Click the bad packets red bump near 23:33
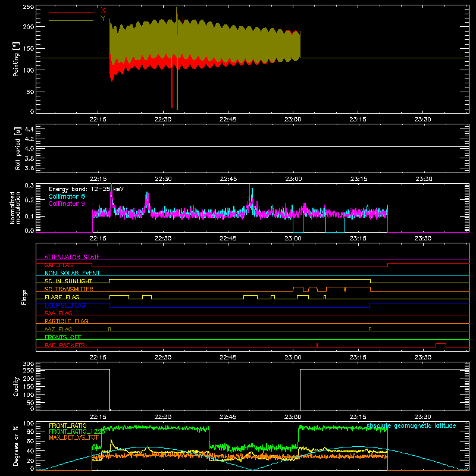This screenshot has height=476, width=476. click(441, 345)
